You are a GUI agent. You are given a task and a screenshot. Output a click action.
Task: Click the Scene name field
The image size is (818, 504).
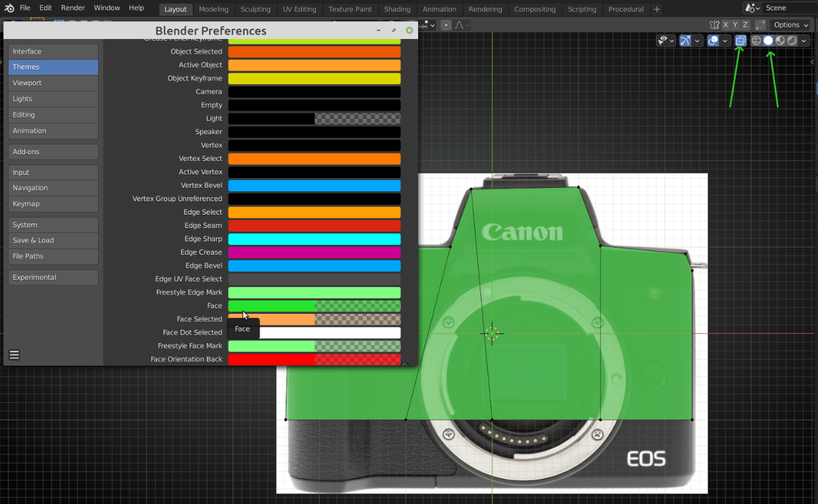pos(790,8)
